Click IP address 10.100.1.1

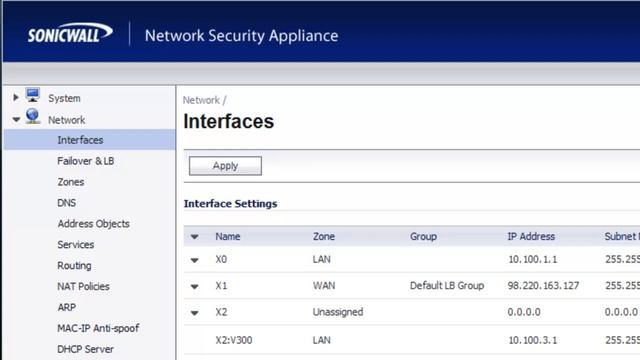[x=533, y=260]
